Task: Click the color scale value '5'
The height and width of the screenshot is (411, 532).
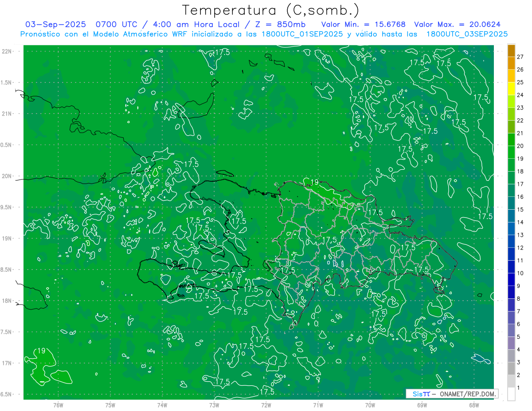Action: pos(518,337)
